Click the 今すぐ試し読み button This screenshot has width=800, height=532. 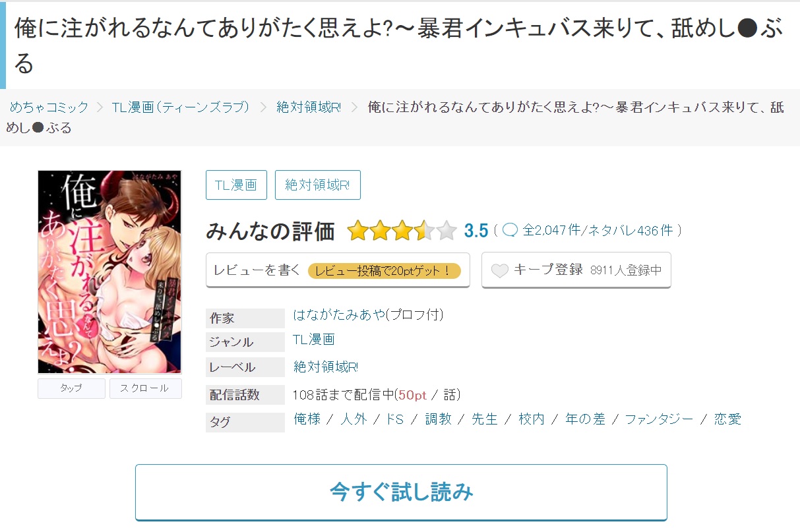click(x=401, y=492)
